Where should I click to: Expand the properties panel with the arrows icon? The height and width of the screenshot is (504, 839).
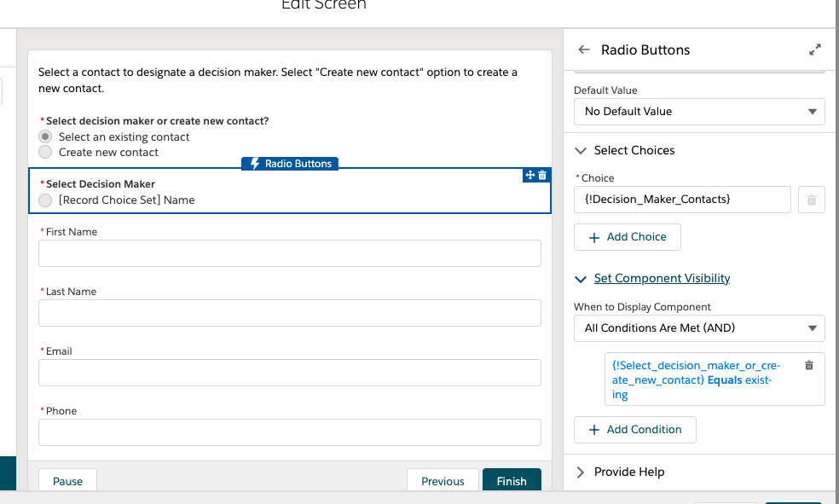[x=815, y=49]
